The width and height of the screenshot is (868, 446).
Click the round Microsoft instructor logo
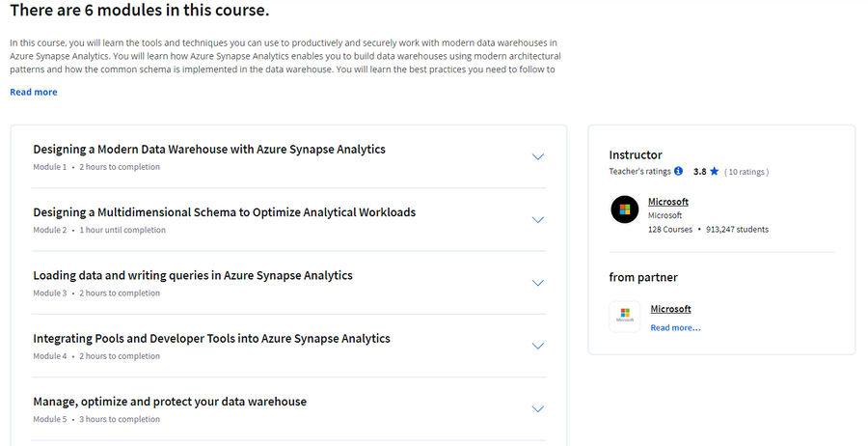pyautogui.click(x=624, y=209)
